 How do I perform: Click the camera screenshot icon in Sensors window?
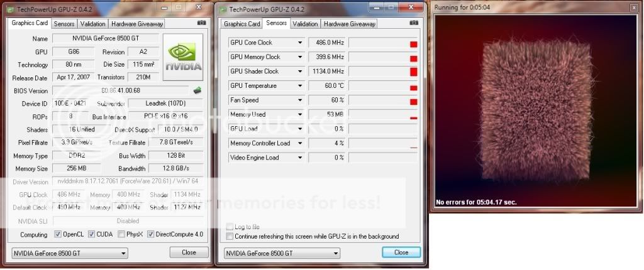click(x=414, y=23)
